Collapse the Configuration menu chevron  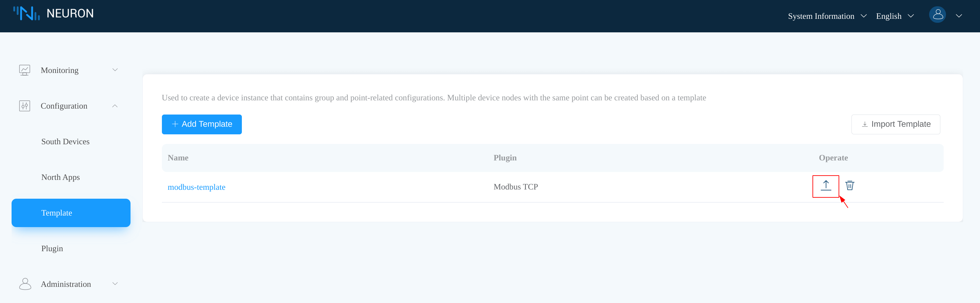tap(115, 106)
